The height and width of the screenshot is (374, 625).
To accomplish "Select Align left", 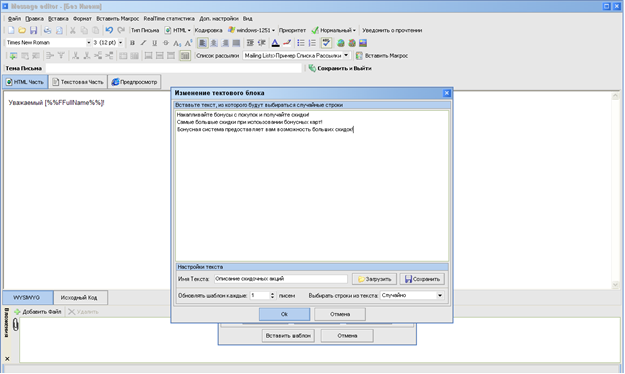I will [202, 43].
